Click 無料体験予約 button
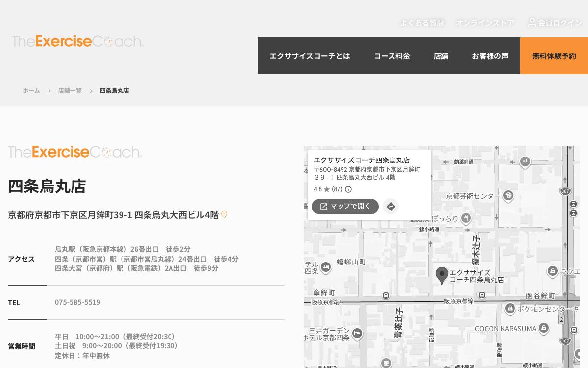588x368 pixels. 554,56
